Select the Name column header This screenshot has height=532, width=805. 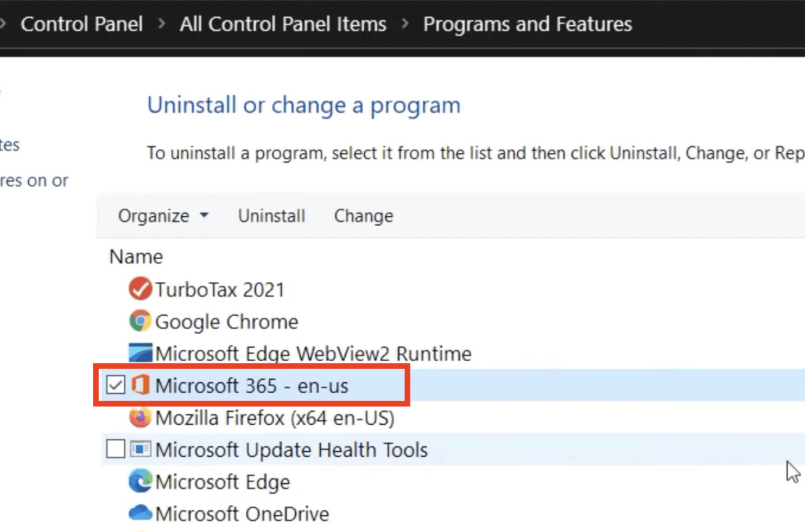click(x=136, y=256)
